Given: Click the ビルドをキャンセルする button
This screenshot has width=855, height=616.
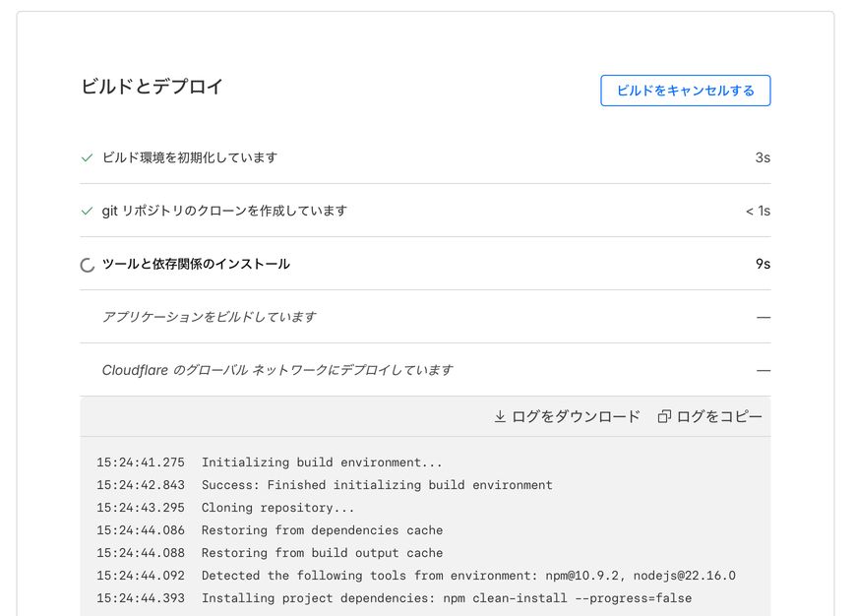Looking at the screenshot, I should click(685, 91).
